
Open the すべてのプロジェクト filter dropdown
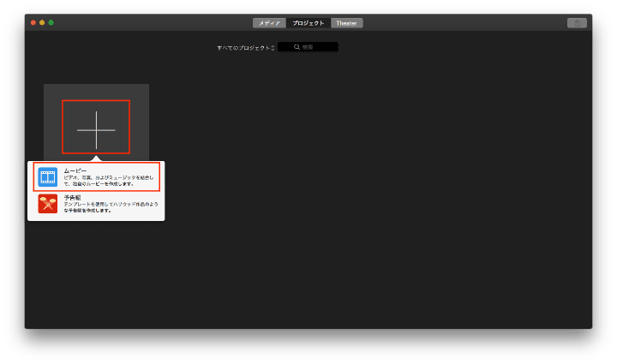pos(243,48)
